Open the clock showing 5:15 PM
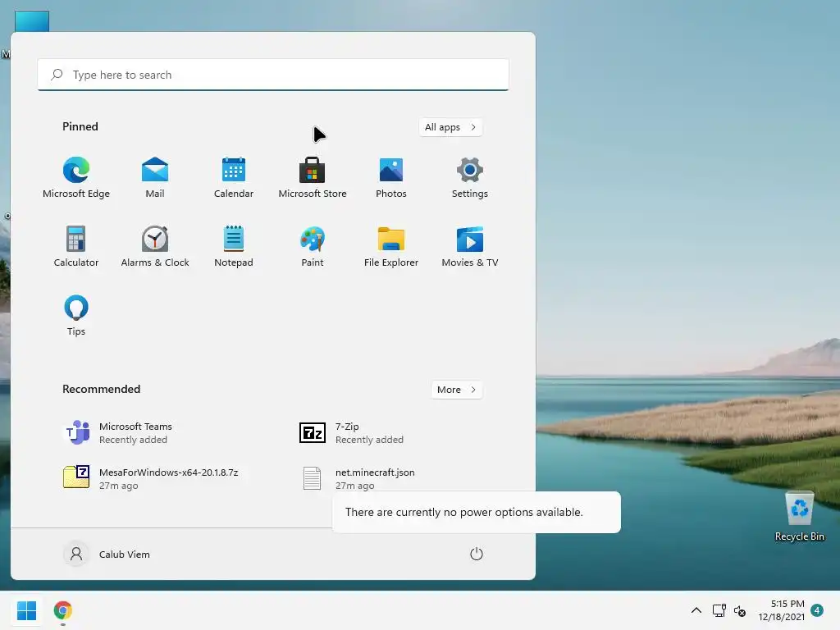This screenshot has width=840, height=630. pyautogui.click(x=781, y=610)
